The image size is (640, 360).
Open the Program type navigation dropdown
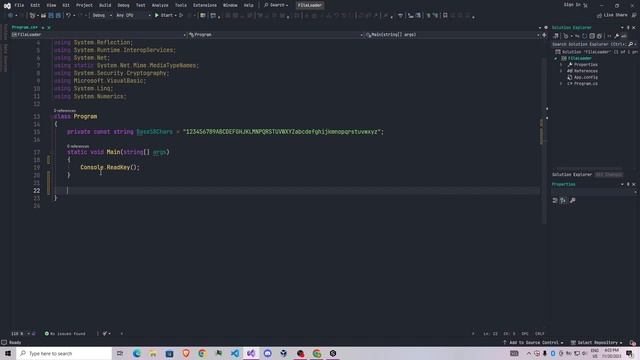tap(276, 35)
